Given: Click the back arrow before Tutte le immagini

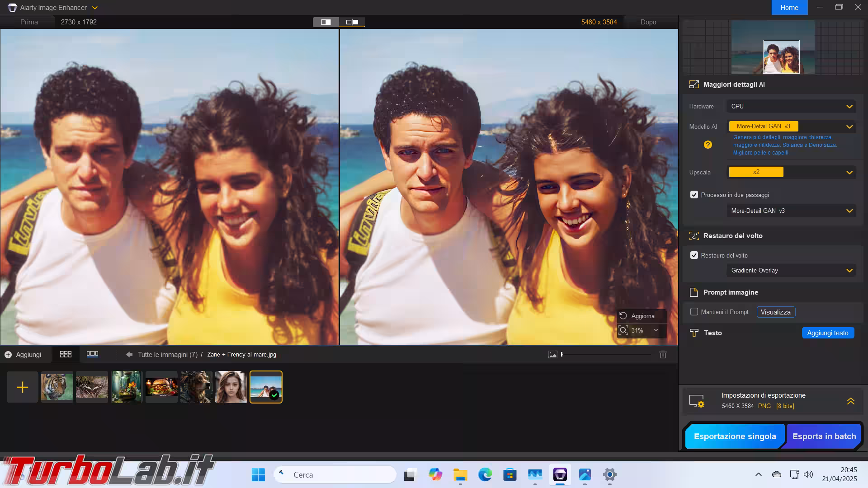Looking at the screenshot, I should pyautogui.click(x=129, y=355).
